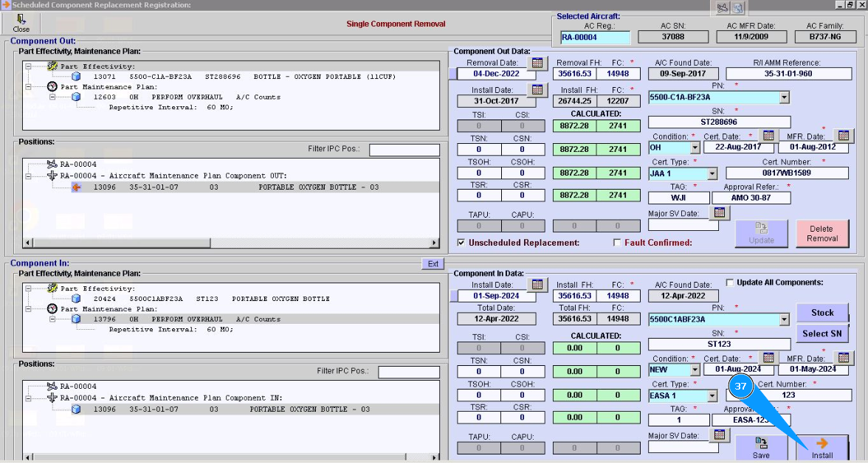Collapse the Part Effectivity node in Component Out

tap(28, 66)
